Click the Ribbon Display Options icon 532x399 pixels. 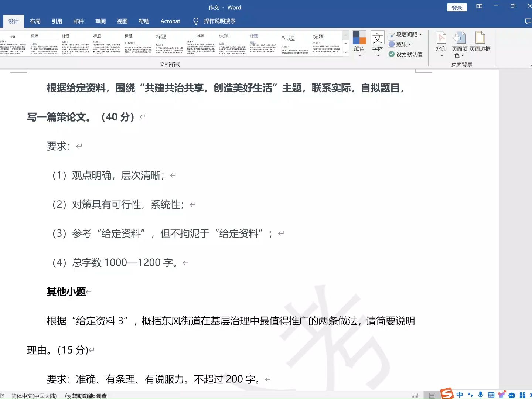coord(479,6)
